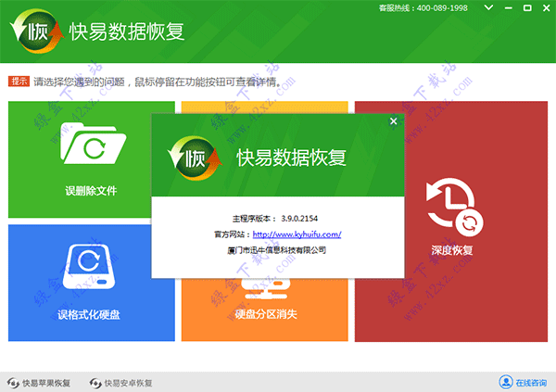Click the online consultation avatar icon
The height and width of the screenshot is (392, 556).
(506, 382)
